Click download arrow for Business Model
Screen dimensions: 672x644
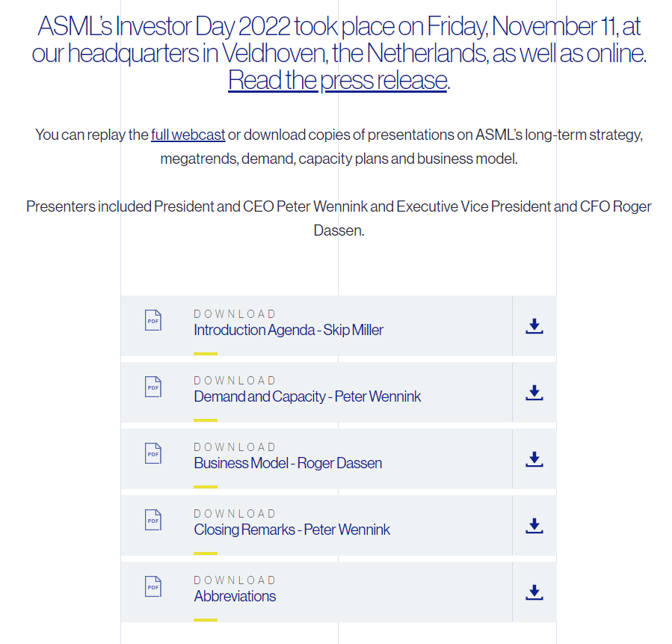click(534, 459)
